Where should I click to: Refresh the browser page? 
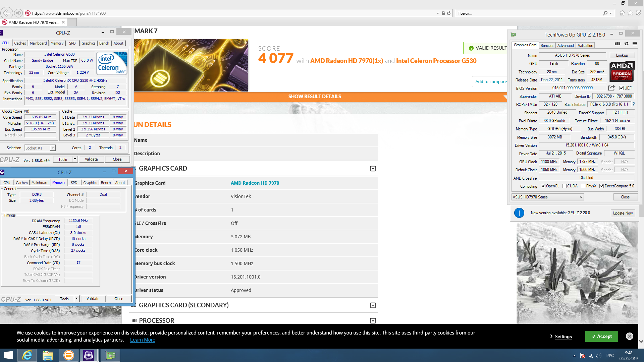pyautogui.click(x=448, y=13)
